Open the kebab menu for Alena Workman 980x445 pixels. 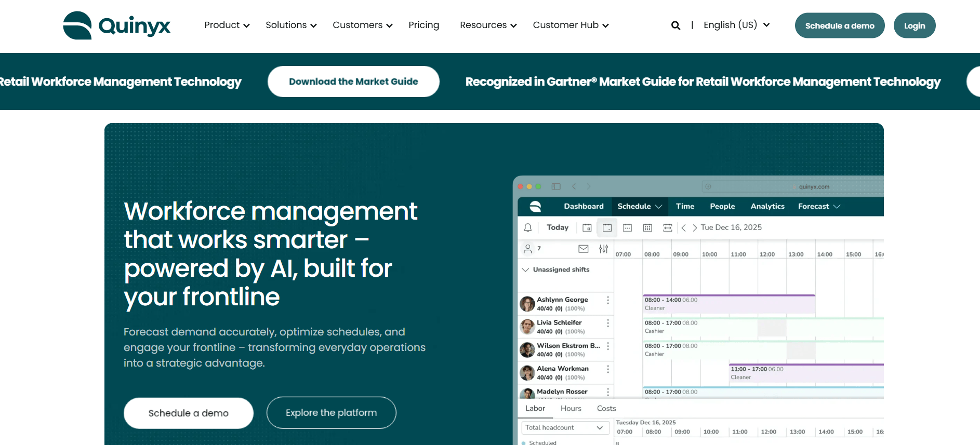click(608, 369)
